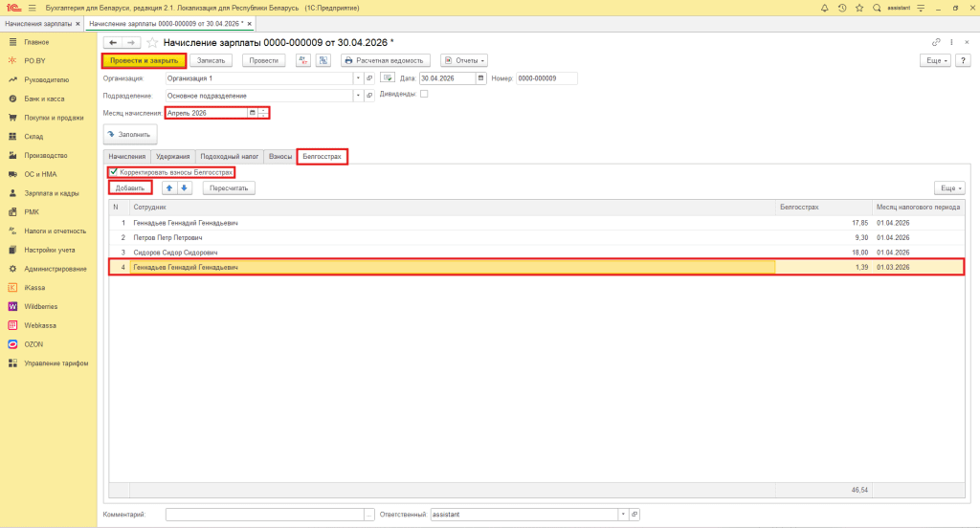Open the comment field ellipsis button
The width and height of the screenshot is (980, 528).
[369, 515]
